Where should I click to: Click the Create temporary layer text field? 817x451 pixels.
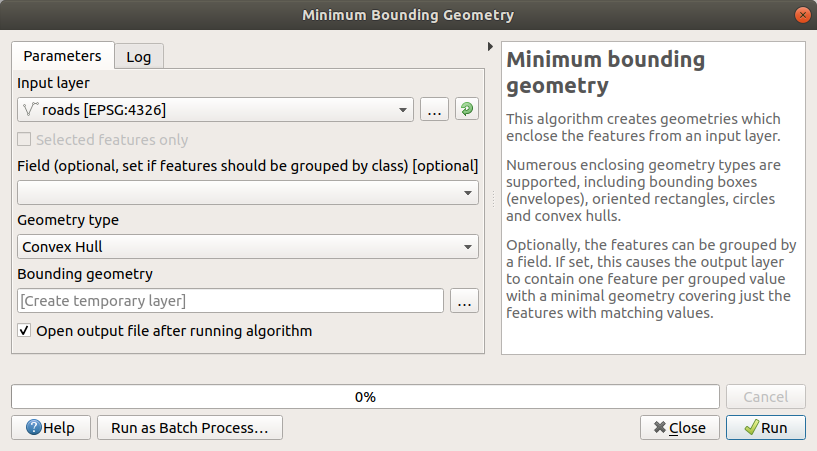coord(230,300)
